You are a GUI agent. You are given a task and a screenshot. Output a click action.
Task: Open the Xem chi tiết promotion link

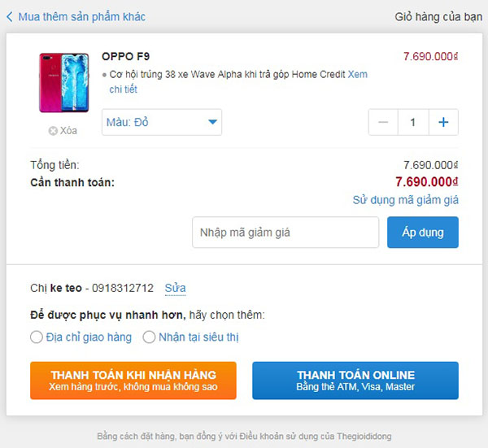tap(357, 74)
